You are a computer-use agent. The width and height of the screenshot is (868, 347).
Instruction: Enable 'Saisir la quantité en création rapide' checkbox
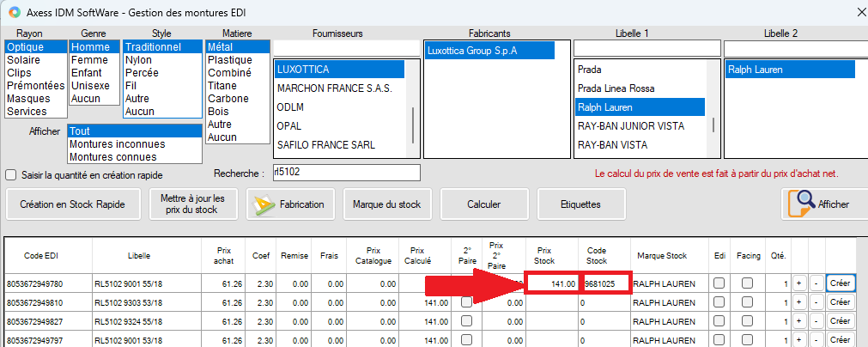pyautogui.click(x=11, y=174)
